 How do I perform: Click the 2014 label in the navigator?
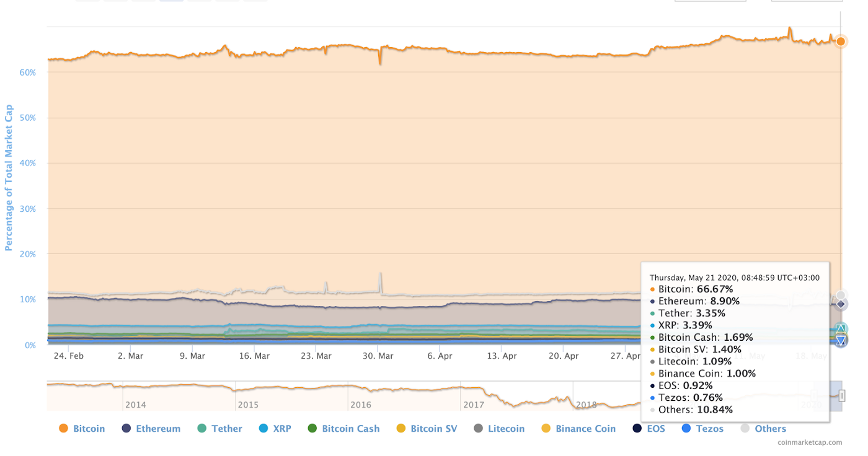[x=136, y=405]
